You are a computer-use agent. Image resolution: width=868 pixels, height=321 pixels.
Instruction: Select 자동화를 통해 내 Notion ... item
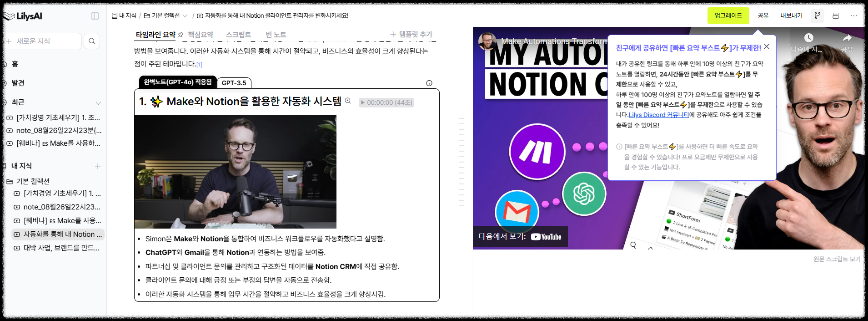[58, 234]
